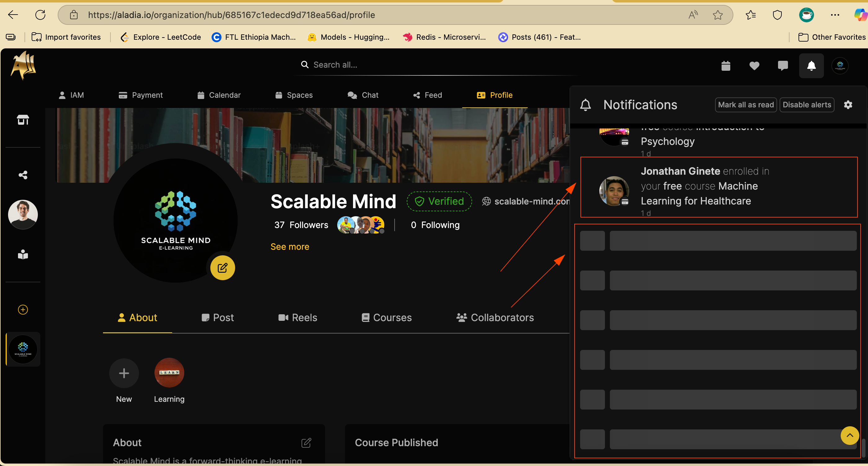This screenshot has width=868, height=466.
Task: Click follower avatars next to Followers
Action: 361,225
